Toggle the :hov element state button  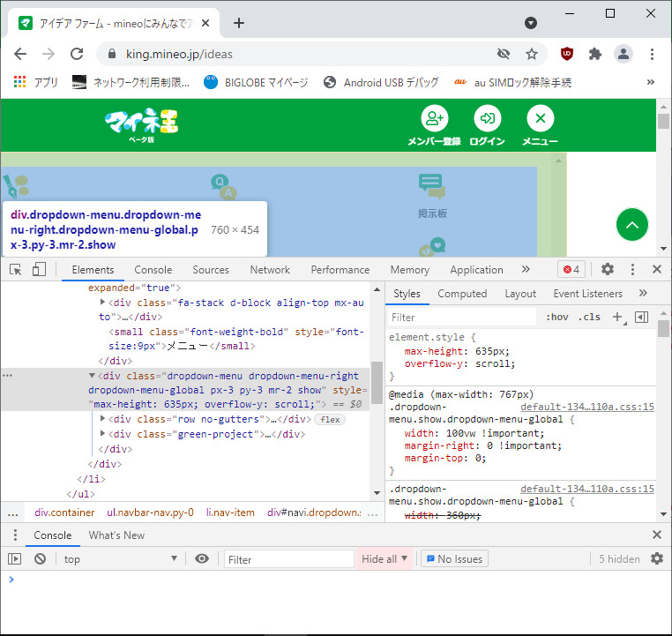[556, 317]
